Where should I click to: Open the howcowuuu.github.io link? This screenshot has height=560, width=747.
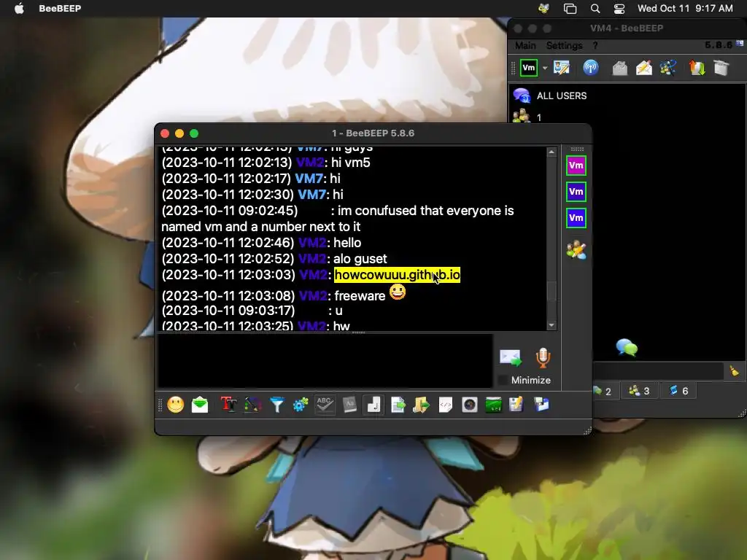(x=398, y=275)
